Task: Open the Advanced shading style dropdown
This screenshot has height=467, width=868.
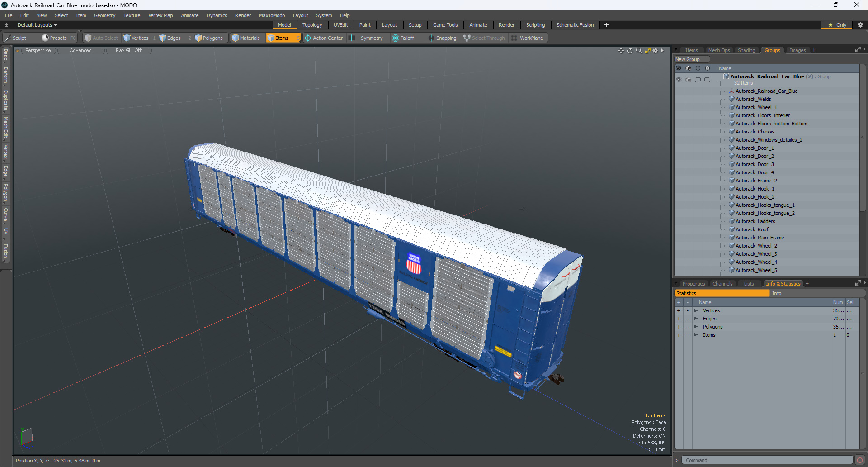Action: coord(80,51)
